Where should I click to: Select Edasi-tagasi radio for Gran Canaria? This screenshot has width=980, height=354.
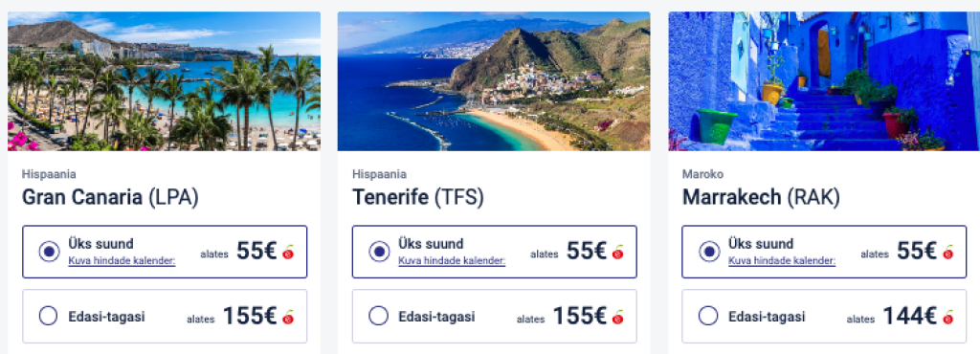point(48,316)
